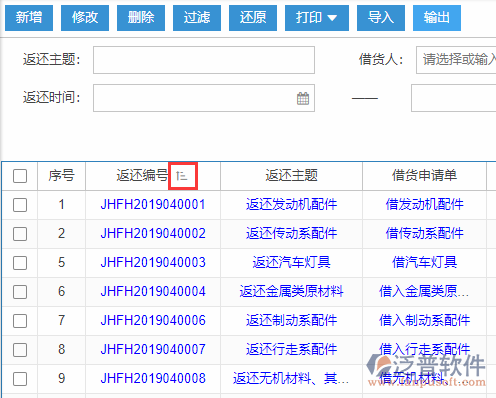
Task: Check the row for JHFH2019040007
Action: 20,350
